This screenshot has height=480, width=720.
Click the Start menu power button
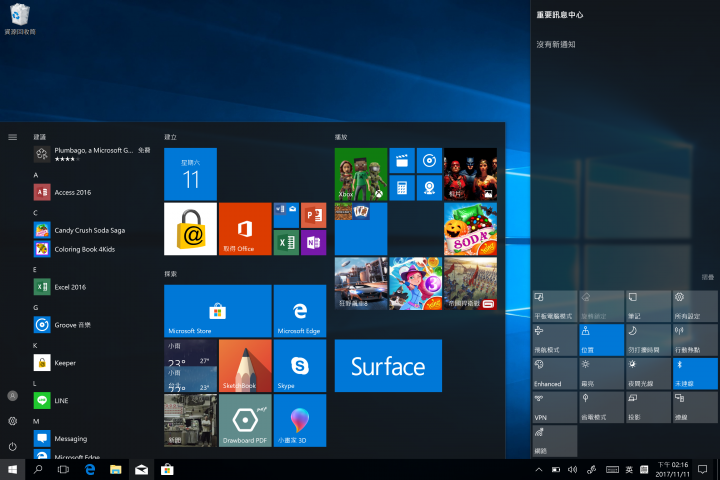12,446
